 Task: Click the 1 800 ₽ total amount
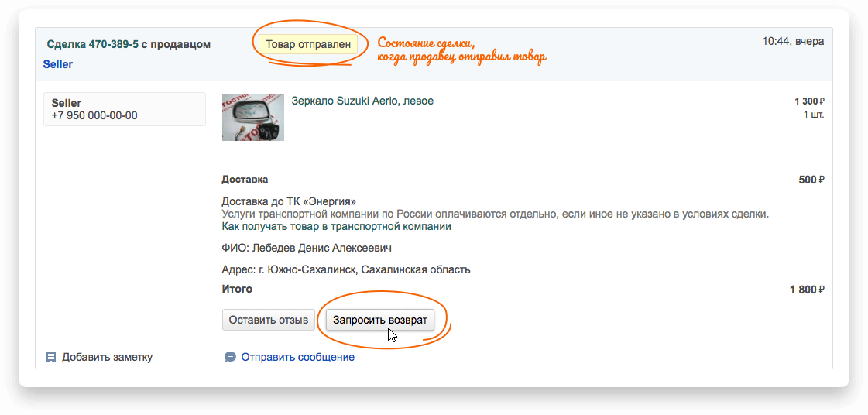point(807,290)
